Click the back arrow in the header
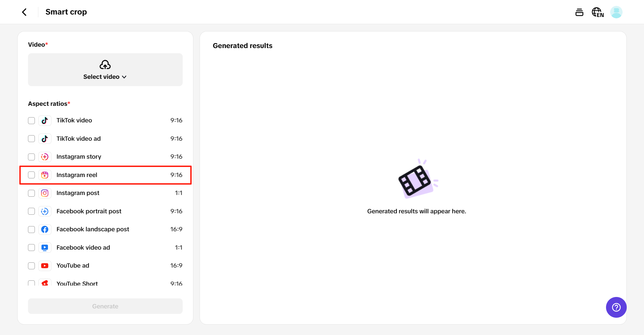 (x=24, y=12)
